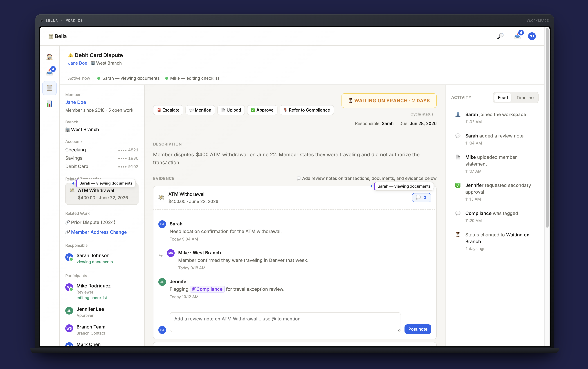
Task: Click the Mention button
Action: tap(200, 110)
